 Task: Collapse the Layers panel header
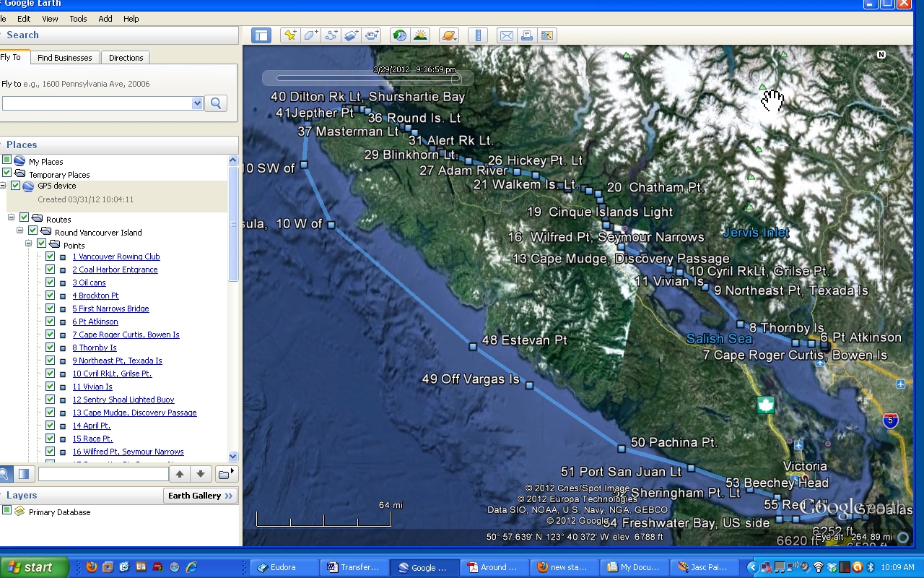pyautogui.click(x=81, y=495)
